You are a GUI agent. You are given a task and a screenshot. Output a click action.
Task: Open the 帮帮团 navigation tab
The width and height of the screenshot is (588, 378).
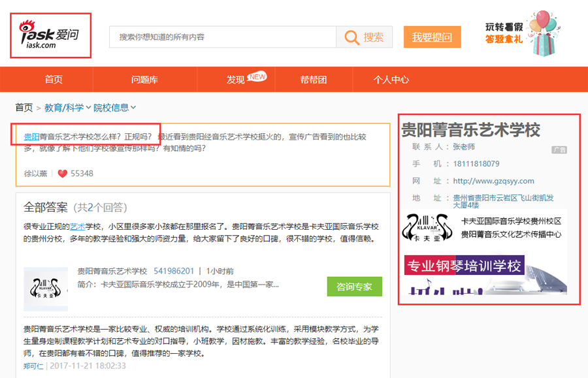tap(313, 80)
